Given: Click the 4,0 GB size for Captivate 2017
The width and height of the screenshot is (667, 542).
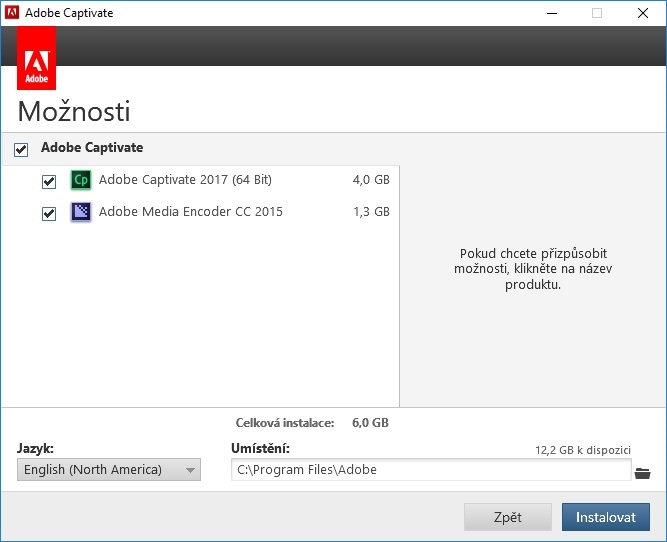Looking at the screenshot, I should click(371, 181).
